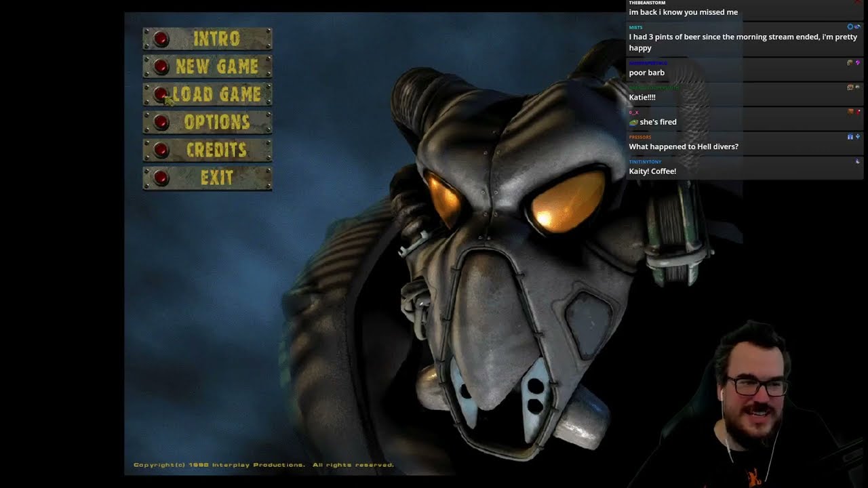Click the INTRO menu button
Screen dimensions: 868x488
click(207, 39)
